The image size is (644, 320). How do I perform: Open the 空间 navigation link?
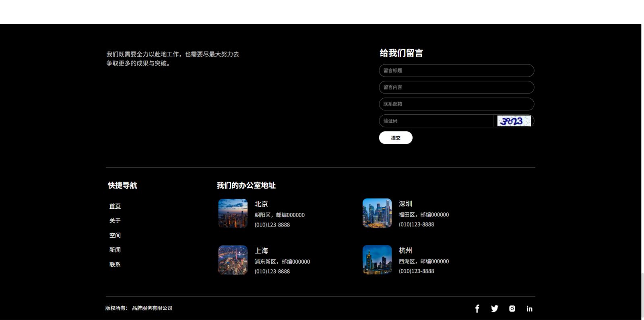115,235
